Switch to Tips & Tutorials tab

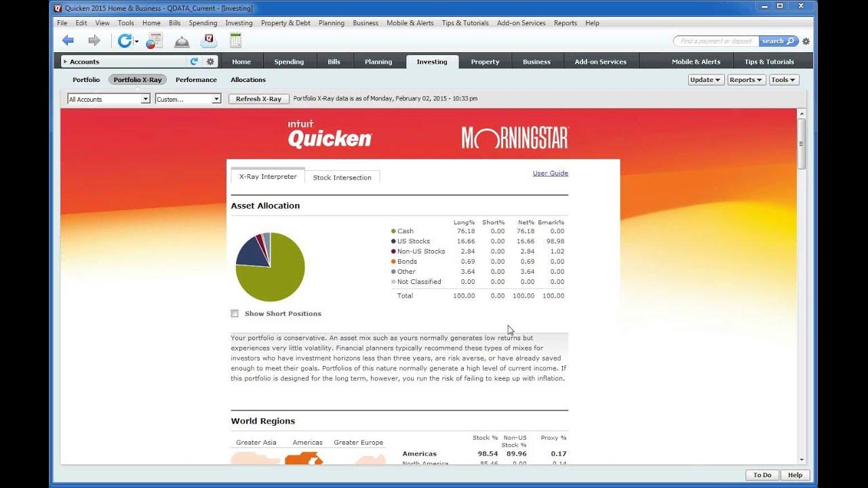tap(769, 62)
